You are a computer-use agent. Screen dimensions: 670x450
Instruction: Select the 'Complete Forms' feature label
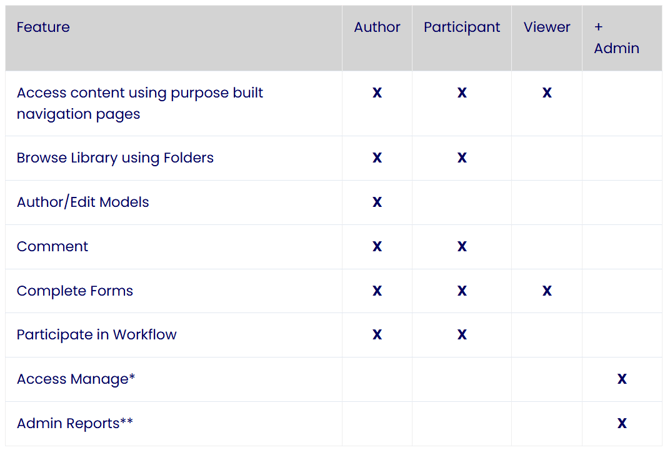[75, 291]
